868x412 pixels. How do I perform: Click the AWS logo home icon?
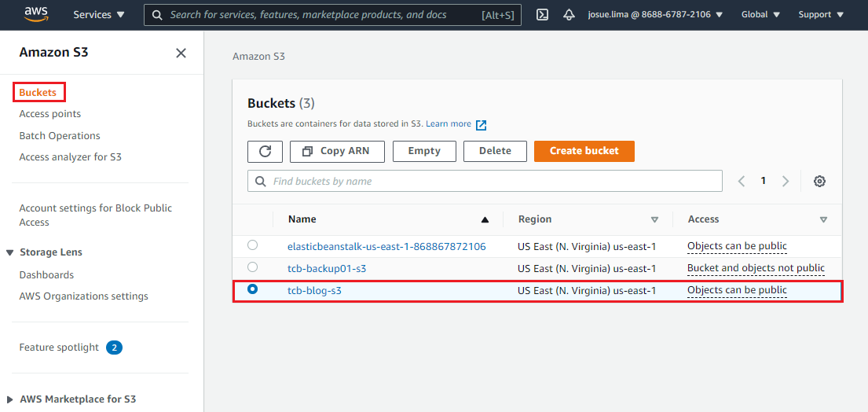37,14
